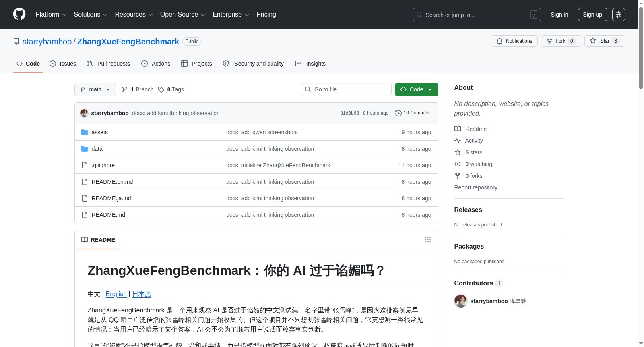This screenshot has height=347, width=644.
Task: Click the .gitignore file icon
Action: coord(85,165)
